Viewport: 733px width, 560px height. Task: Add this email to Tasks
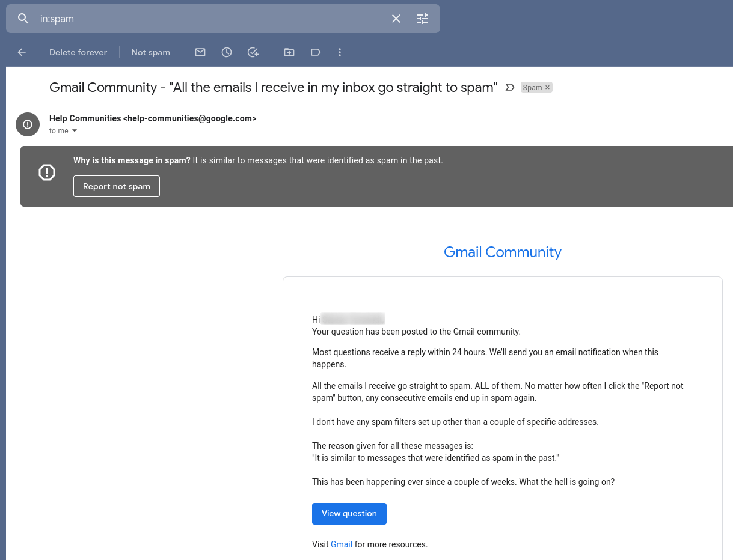253,52
